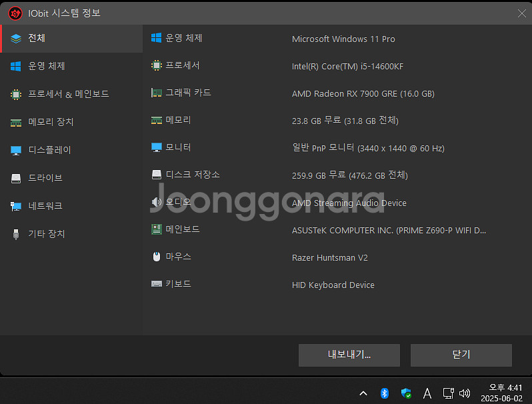
Task: Click the RAM icon beside 메모리 장치
Action: pyautogui.click(x=16, y=123)
